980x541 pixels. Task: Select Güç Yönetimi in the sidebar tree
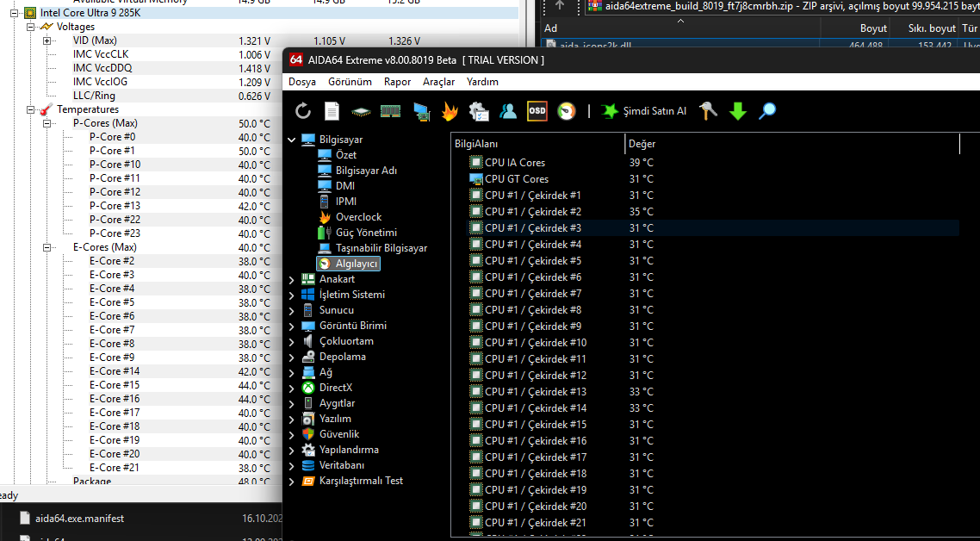pyautogui.click(x=366, y=233)
